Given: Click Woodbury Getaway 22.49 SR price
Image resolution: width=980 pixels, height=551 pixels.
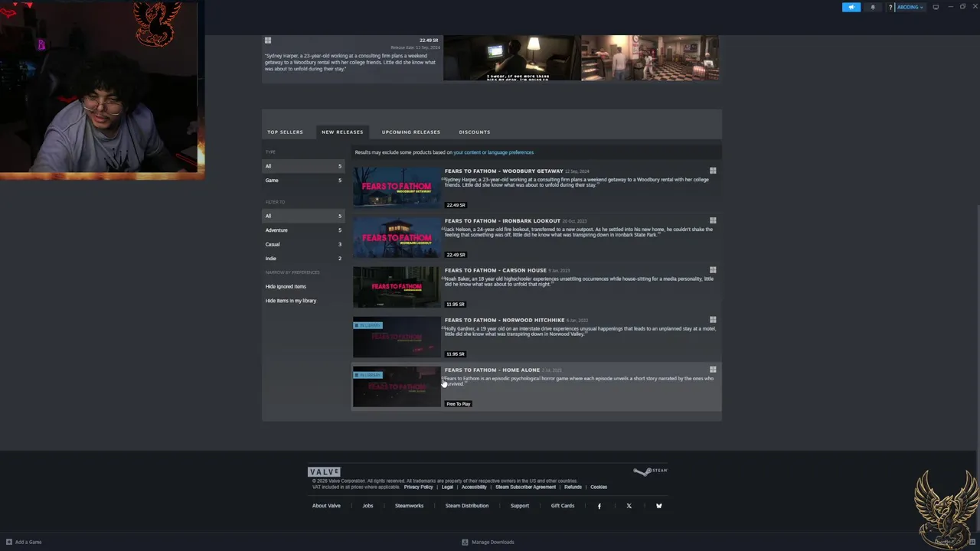Looking at the screenshot, I should 456,205.
